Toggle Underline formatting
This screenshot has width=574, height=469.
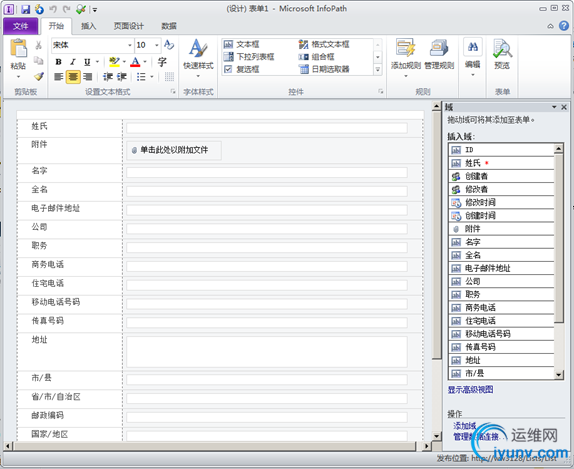tap(87, 62)
